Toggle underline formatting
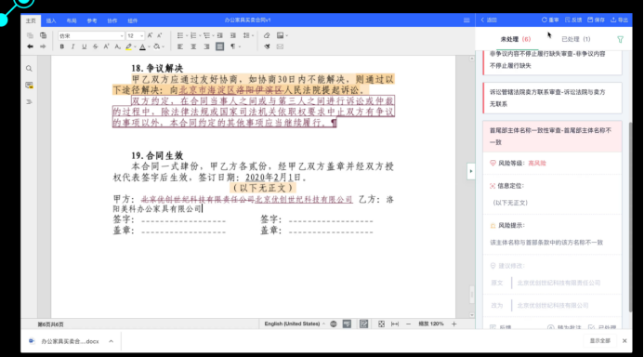This screenshot has width=644, height=357. coord(84,46)
